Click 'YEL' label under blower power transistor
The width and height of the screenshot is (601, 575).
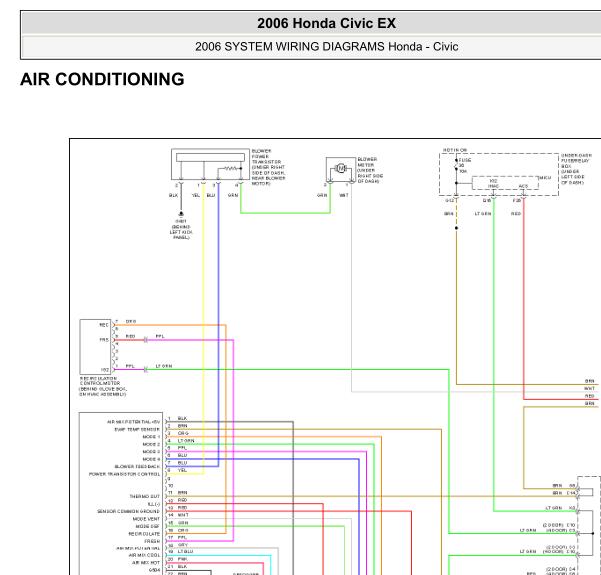[x=196, y=196]
